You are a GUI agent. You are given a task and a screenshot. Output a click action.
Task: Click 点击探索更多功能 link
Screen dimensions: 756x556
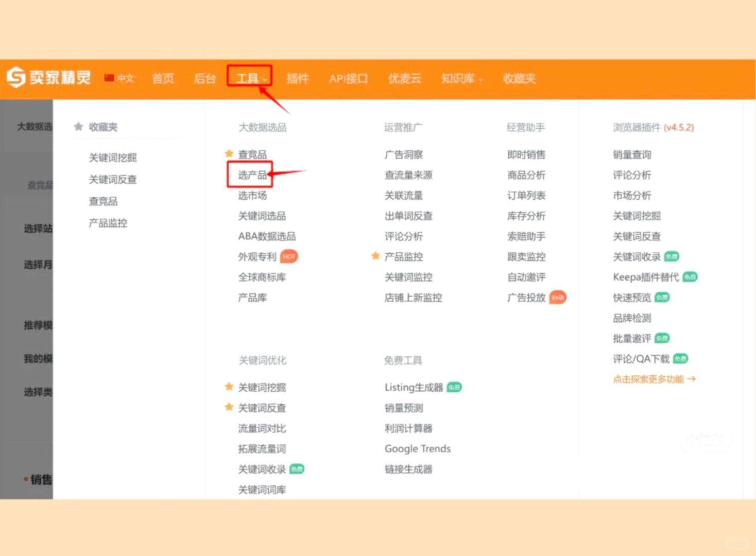click(x=648, y=379)
